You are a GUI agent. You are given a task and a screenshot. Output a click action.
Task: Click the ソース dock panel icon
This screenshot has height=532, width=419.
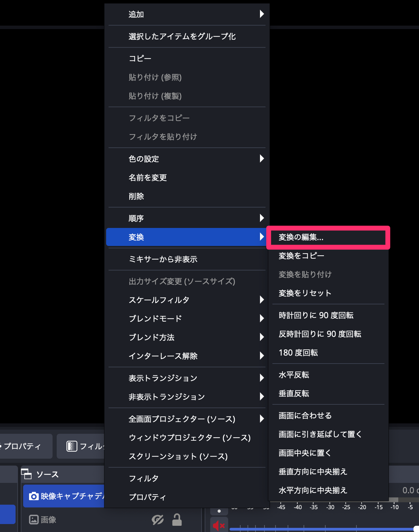coord(26,474)
